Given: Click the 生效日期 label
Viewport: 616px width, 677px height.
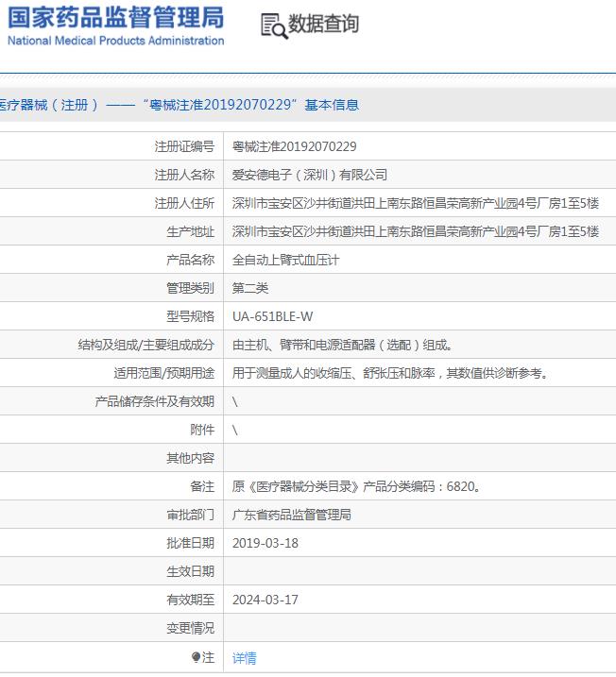Looking at the screenshot, I should click(x=191, y=571).
